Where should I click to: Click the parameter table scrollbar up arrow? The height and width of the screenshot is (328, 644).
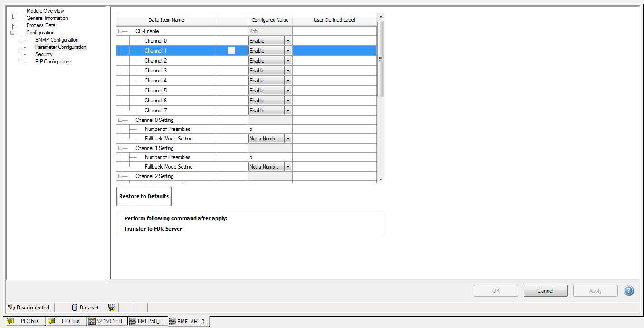381,17
